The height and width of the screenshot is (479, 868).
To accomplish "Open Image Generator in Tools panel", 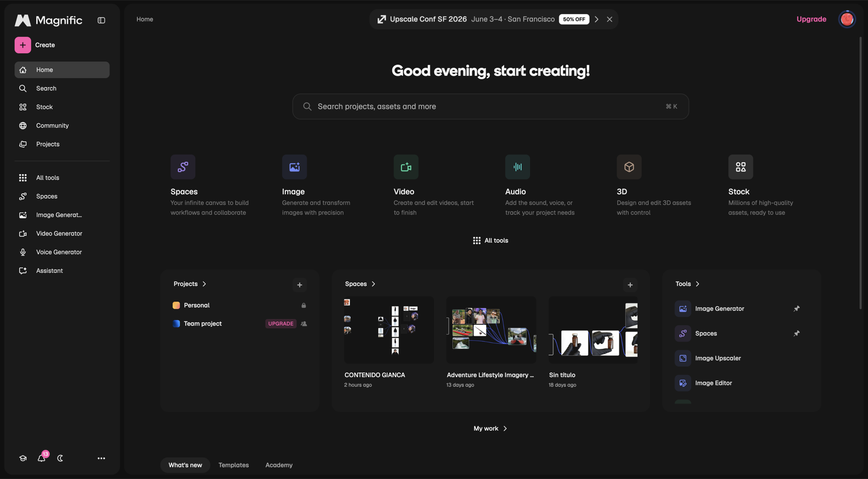I will (719, 309).
